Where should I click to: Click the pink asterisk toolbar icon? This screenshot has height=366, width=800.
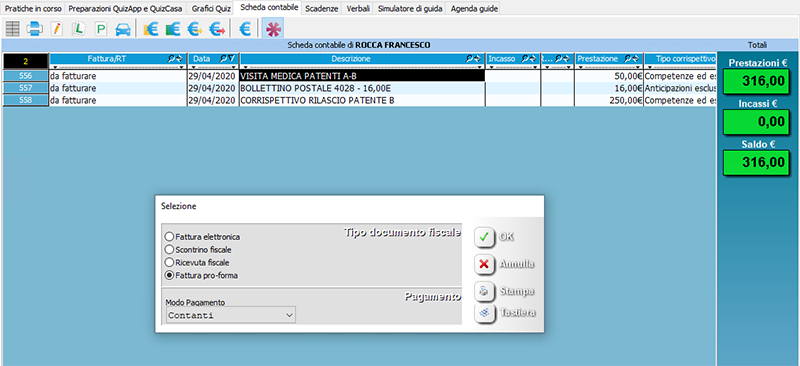[273, 29]
